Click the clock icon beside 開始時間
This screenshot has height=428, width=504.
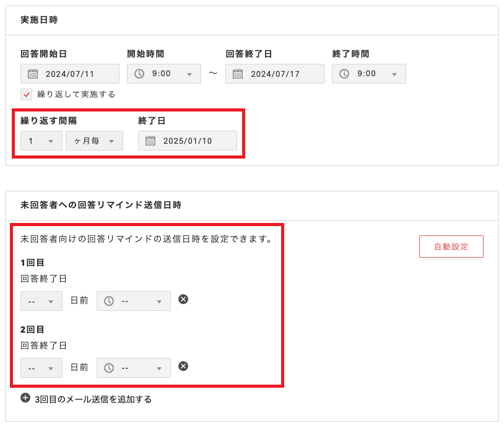point(137,73)
